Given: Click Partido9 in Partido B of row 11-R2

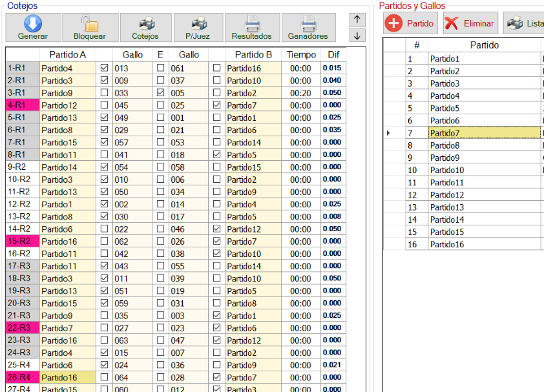Looking at the screenshot, I should point(253,192).
